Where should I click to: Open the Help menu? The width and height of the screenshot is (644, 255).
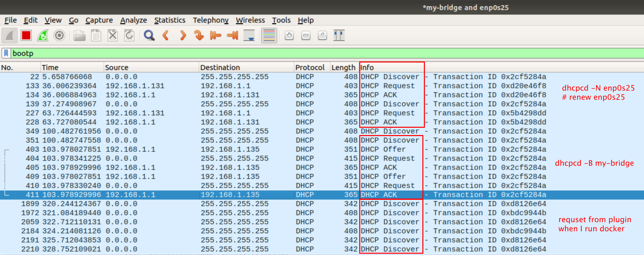pyautogui.click(x=306, y=20)
